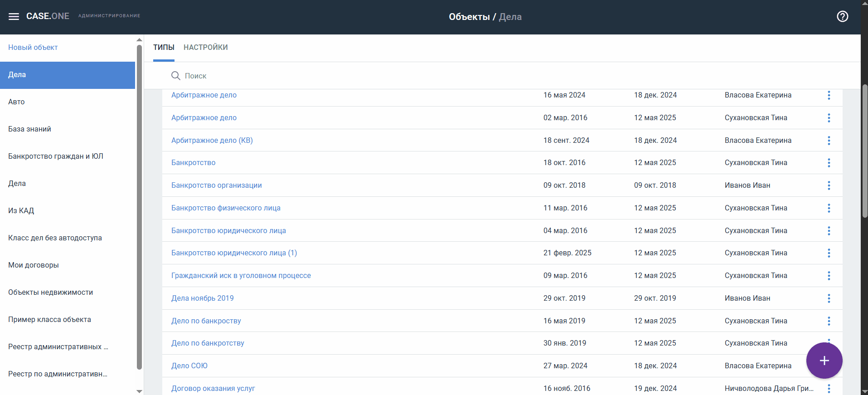The height and width of the screenshot is (395, 868).
Task: Open the Дела ноябрь 2019 type
Action: (203, 298)
